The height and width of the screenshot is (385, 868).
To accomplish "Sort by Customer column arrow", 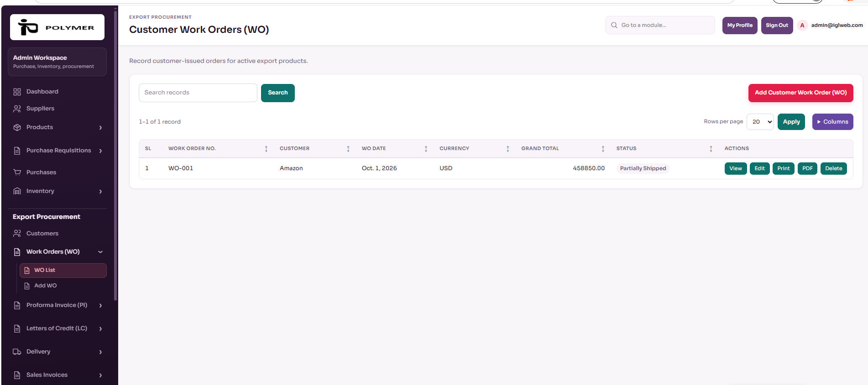I will pos(348,149).
